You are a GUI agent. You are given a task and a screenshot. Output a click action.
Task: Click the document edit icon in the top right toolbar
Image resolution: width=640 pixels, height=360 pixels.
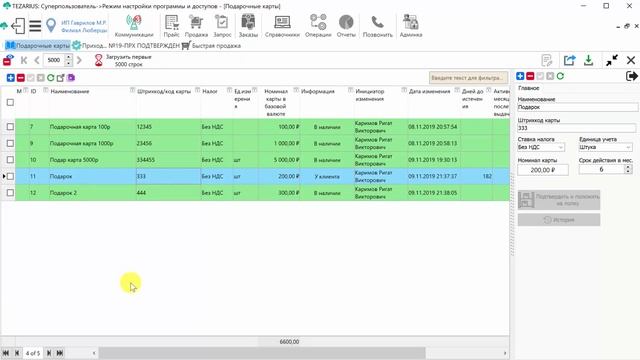[547, 60]
